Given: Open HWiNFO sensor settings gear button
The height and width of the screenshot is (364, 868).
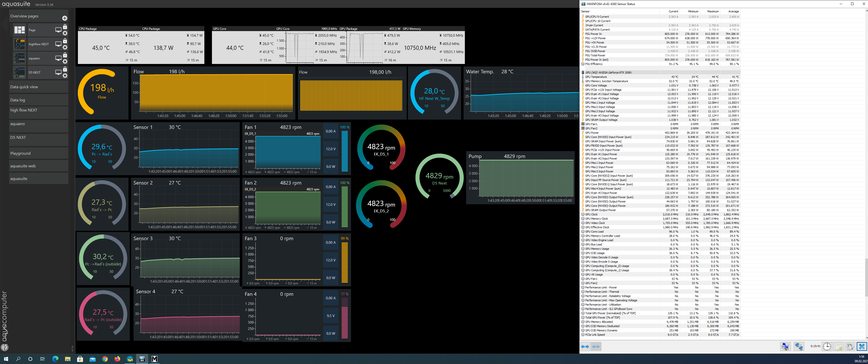Looking at the screenshot, I should click(850, 347).
